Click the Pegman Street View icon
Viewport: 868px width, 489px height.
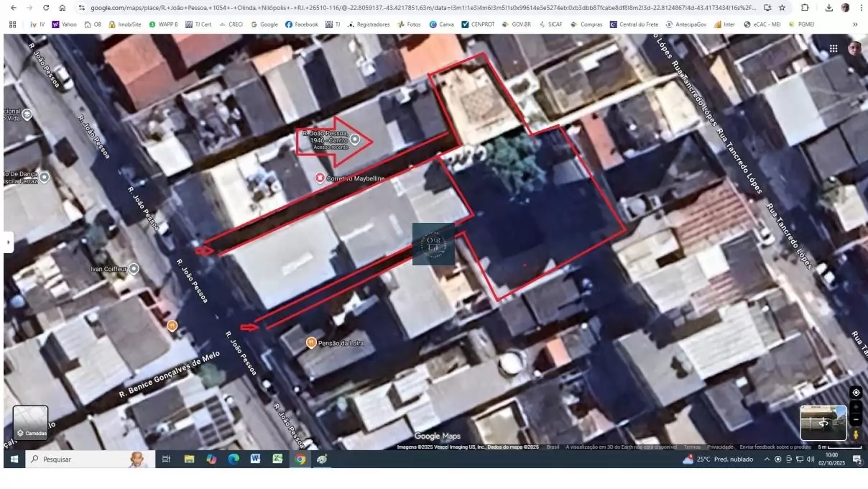[856, 434]
